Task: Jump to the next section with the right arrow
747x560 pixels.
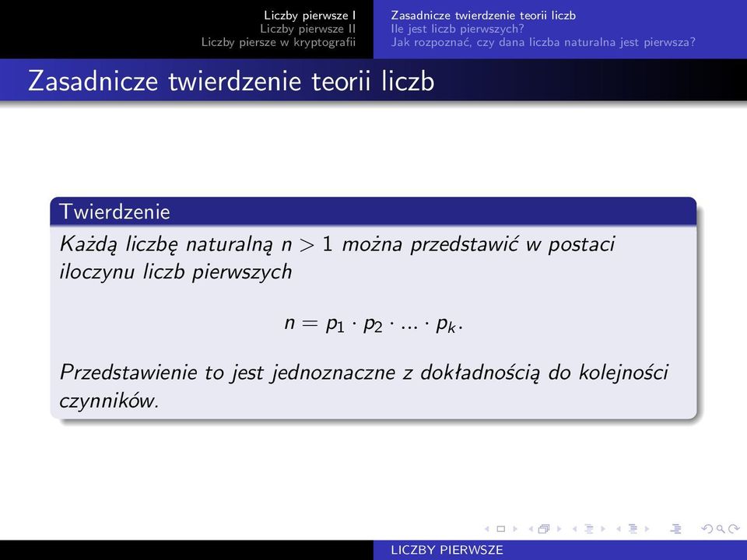Action: (647, 529)
